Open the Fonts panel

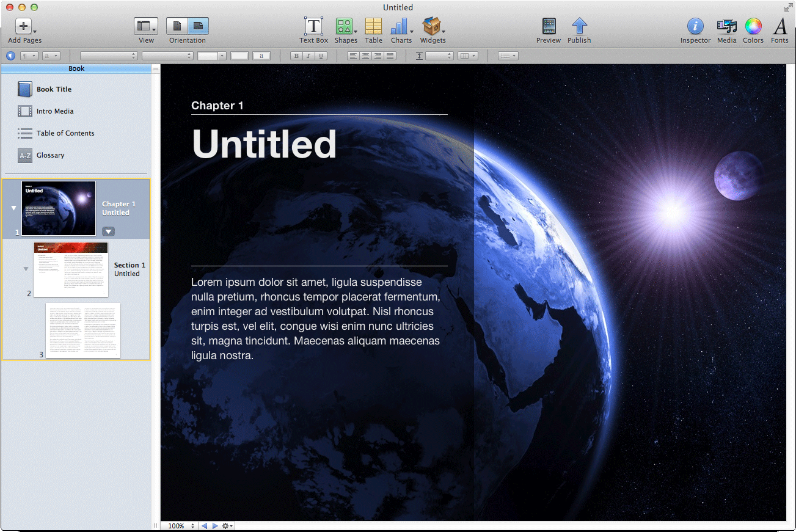(780, 26)
